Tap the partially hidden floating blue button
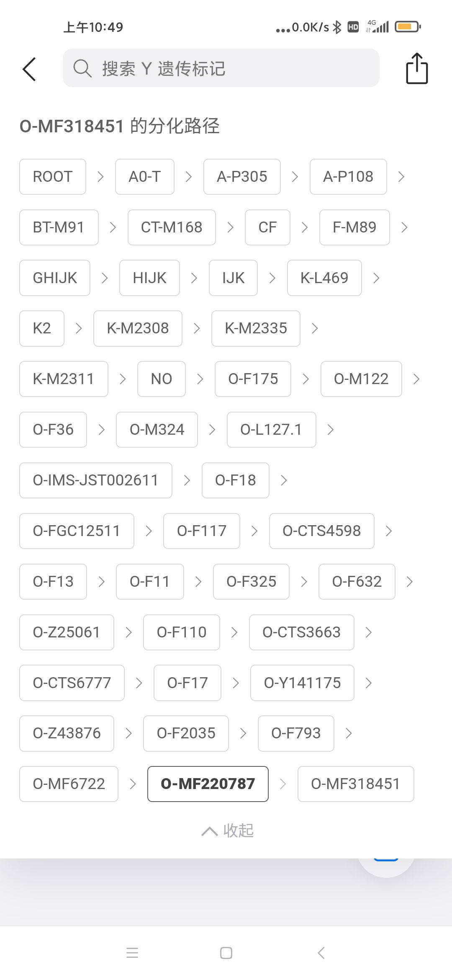The image size is (452, 980). click(386, 862)
